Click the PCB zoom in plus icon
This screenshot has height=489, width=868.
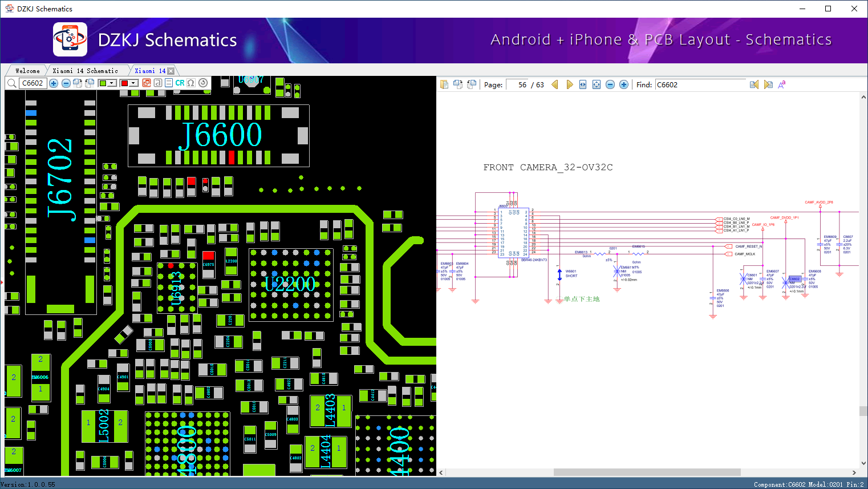pos(54,83)
